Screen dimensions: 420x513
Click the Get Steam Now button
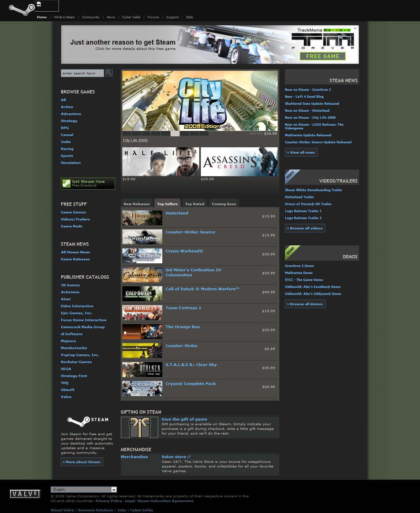[x=88, y=184]
